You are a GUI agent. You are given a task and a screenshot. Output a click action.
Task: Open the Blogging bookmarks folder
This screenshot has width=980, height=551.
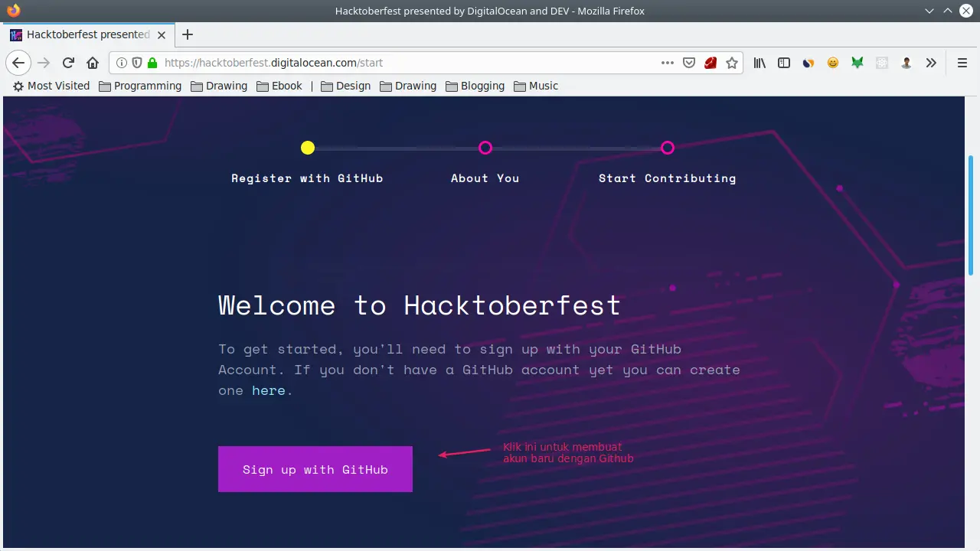pyautogui.click(x=475, y=86)
